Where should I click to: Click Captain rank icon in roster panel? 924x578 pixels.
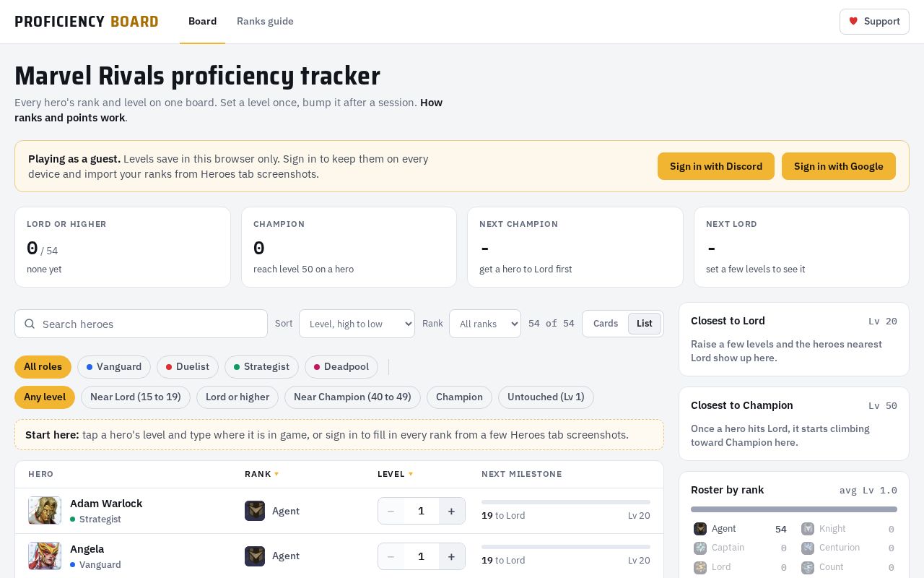pyautogui.click(x=700, y=548)
